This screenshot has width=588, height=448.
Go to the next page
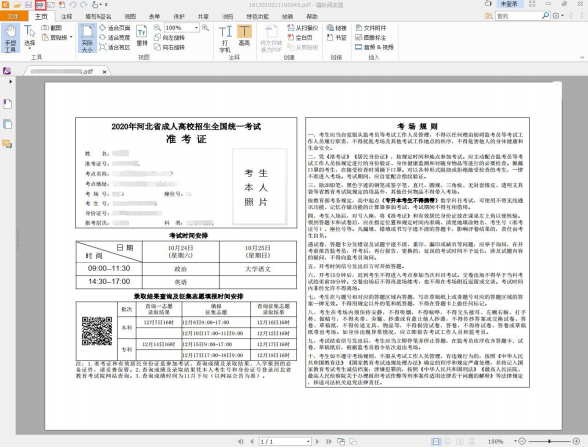tap(318, 442)
